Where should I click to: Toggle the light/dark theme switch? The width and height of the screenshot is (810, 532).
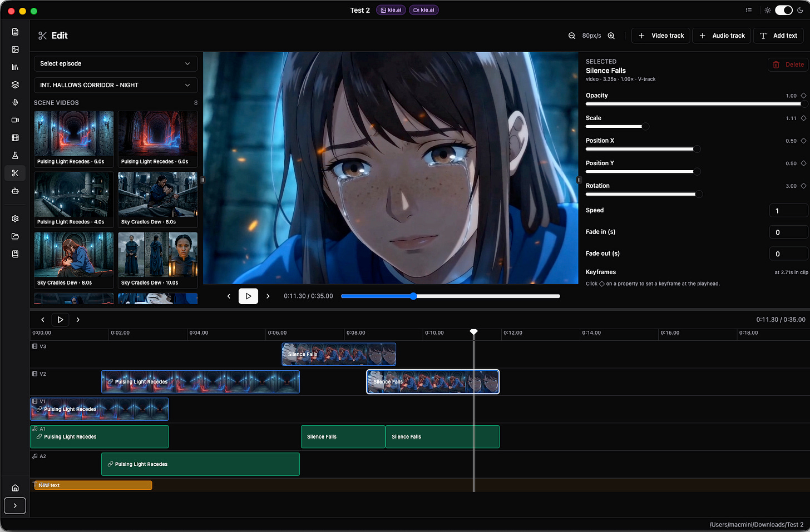click(783, 10)
